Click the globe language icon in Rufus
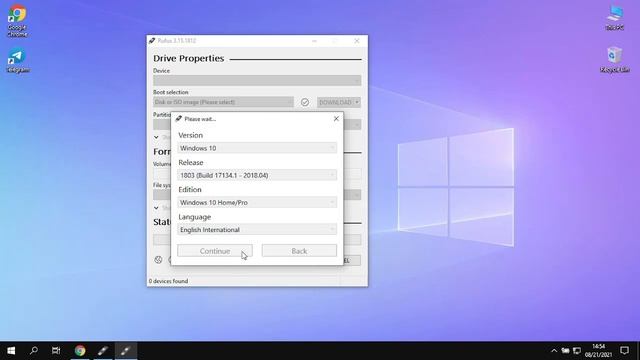The height and width of the screenshot is (360, 640). click(x=158, y=260)
